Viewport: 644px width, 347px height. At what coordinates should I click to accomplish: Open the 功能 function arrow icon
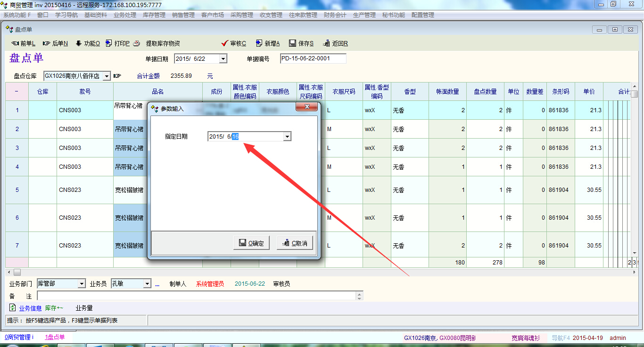[x=78, y=43]
